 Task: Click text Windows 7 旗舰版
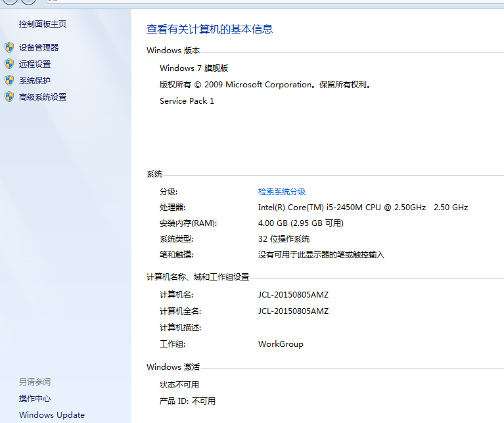click(x=194, y=68)
